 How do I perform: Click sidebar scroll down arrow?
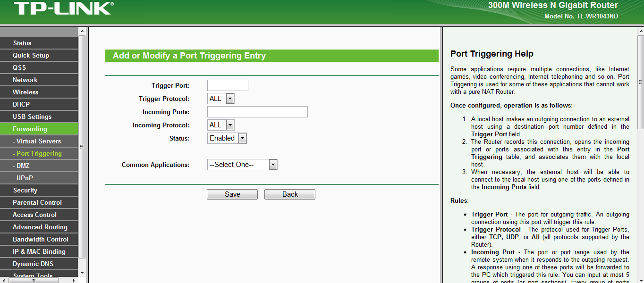[x=82, y=273]
